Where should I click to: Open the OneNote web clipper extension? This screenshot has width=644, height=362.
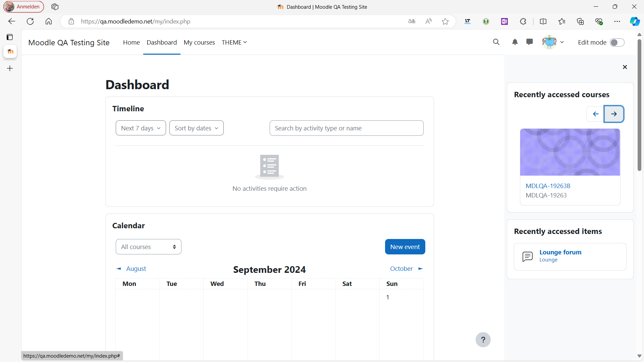pos(504,21)
